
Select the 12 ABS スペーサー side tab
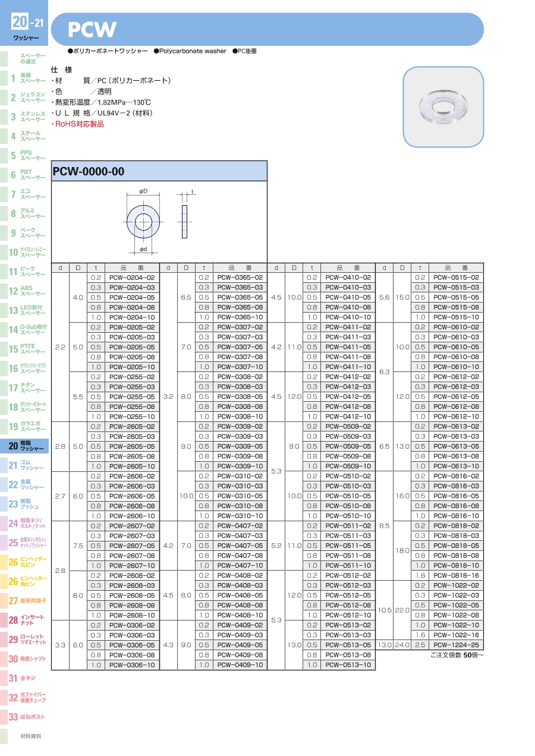[x=24, y=291]
